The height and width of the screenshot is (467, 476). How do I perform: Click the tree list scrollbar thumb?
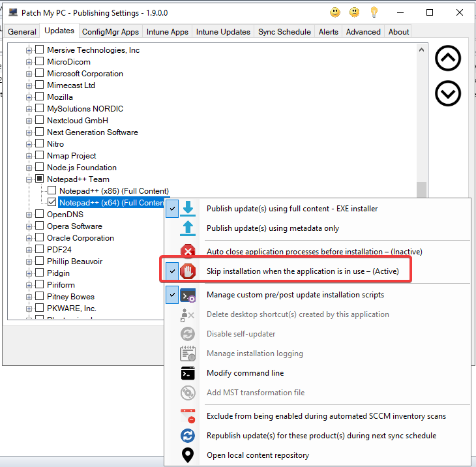pyautogui.click(x=421, y=190)
